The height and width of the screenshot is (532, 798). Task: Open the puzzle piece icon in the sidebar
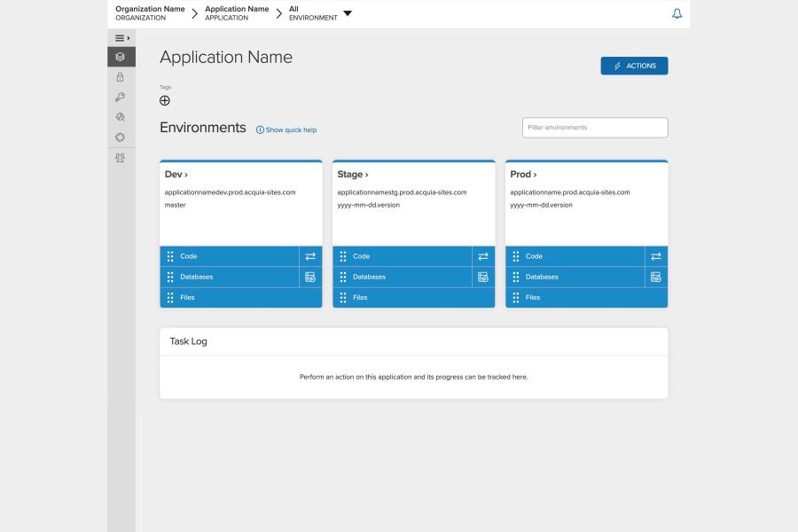pyautogui.click(x=121, y=137)
